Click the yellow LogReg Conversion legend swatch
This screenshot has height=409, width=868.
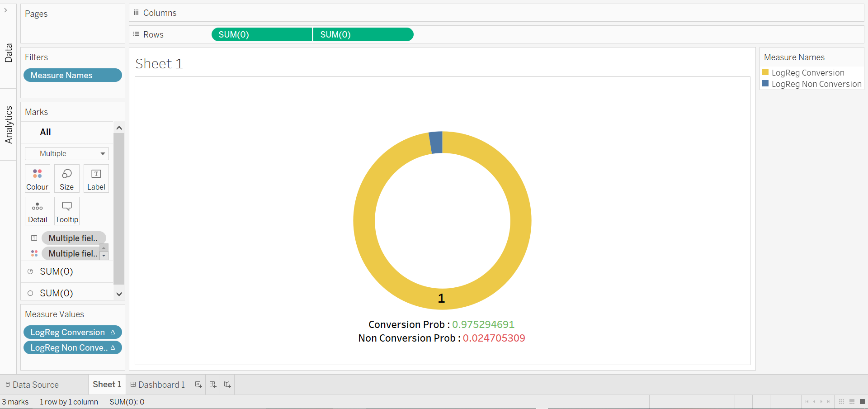coord(766,72)
